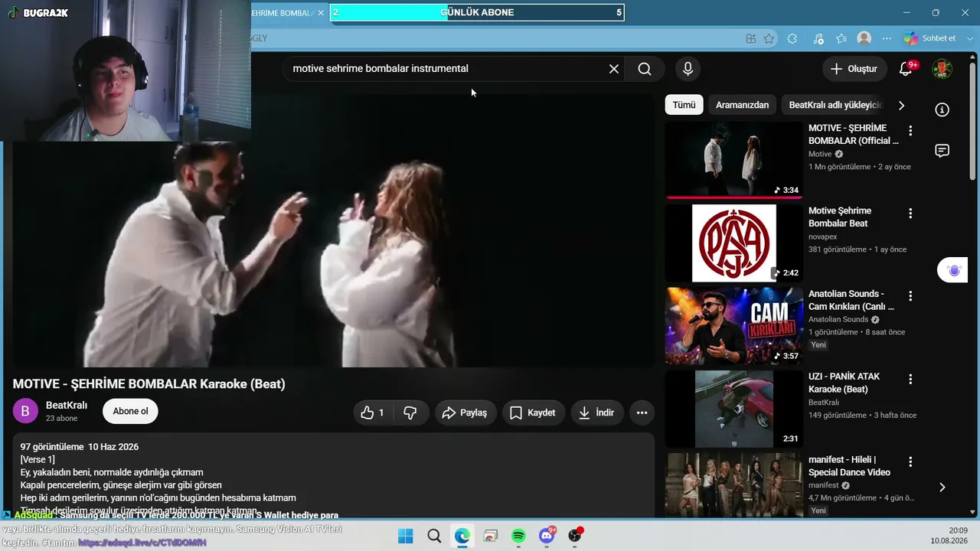Image resolution: width=980 pixels, height=551 pixels.
Task: Open the taskbar icon left of Spotify
Action: coord(490,536)
